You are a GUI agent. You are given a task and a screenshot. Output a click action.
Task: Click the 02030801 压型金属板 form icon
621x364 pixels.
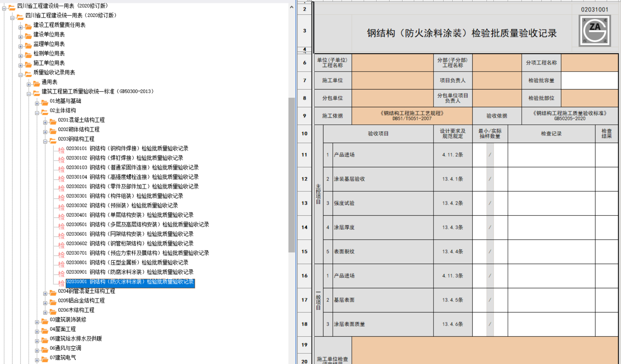tap(61, 264)
